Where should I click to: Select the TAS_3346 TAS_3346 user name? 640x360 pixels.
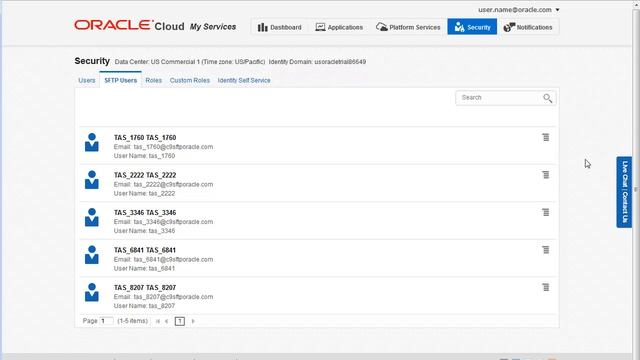145,213
